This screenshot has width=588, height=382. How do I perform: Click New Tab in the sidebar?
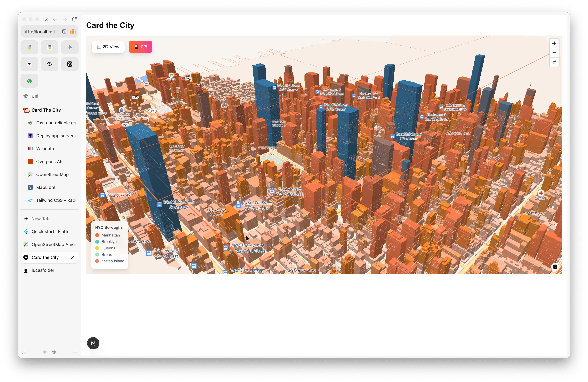point(40,219)
